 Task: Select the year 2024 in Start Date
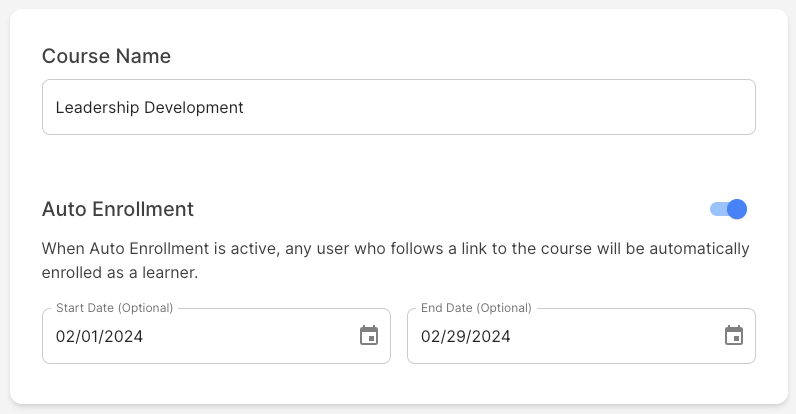[124, 336]
